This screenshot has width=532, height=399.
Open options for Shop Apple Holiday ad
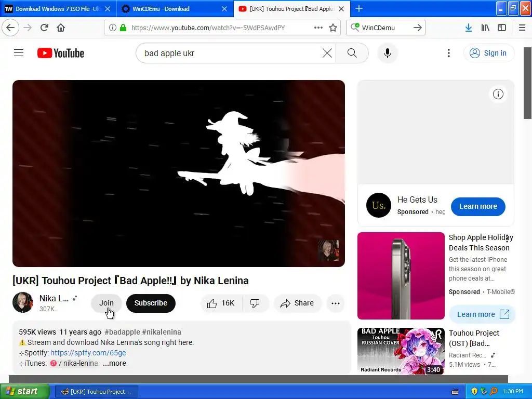[x=508, y=238]
